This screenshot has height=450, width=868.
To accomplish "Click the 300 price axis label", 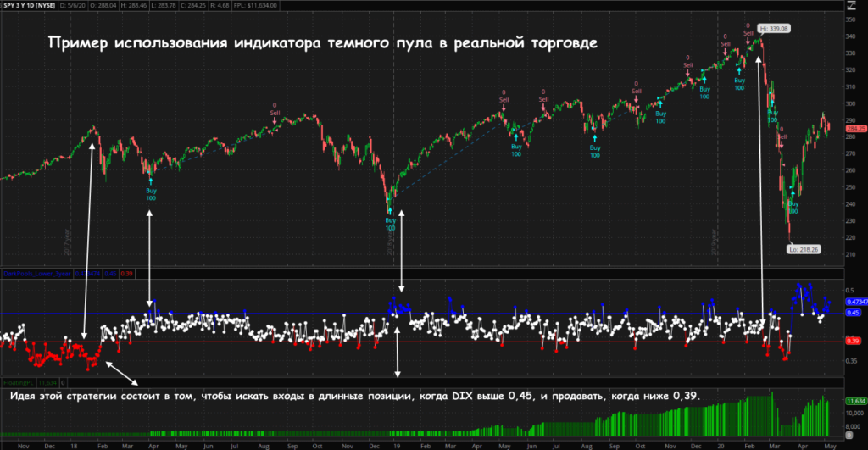I will pyautogui.click(x=851, y=103).
